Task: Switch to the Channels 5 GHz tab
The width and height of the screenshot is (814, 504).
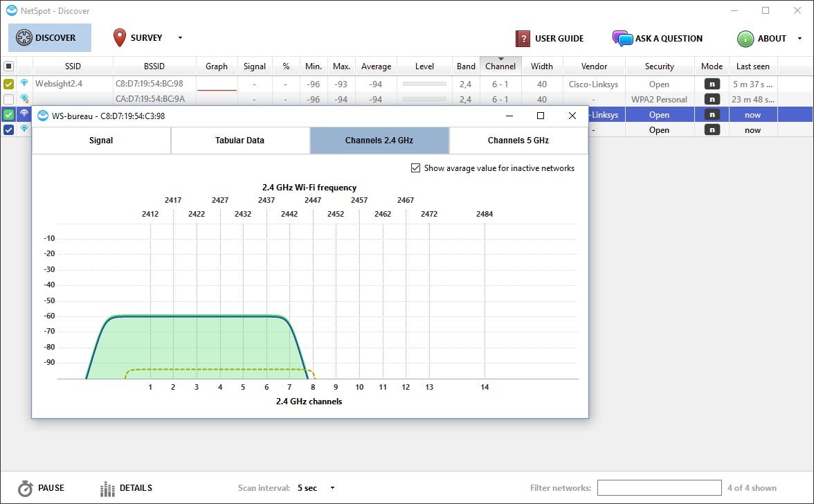Action: 518,141
